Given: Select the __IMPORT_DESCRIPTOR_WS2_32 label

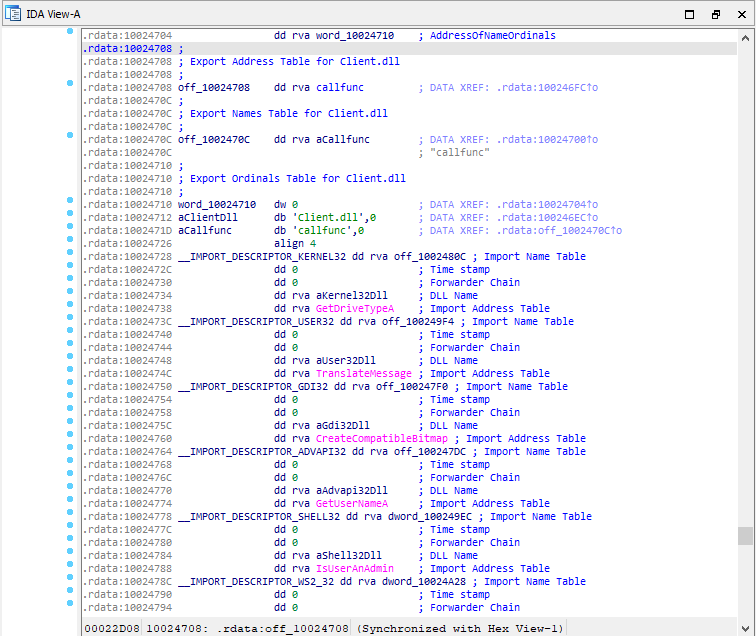Looking at the screenshot, I should coord(256,582).
